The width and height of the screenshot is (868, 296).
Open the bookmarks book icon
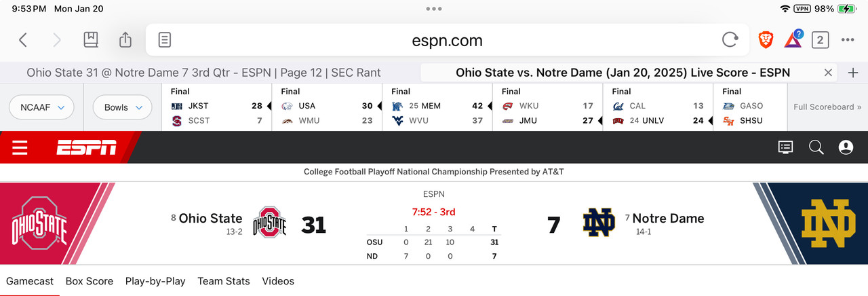[x=91, y=40]
